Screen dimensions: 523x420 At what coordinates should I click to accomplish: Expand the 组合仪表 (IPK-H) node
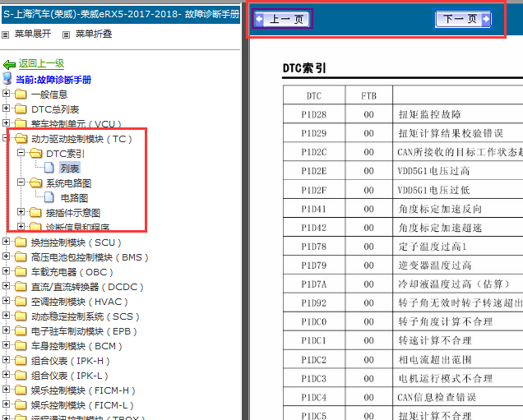point(6,360)
